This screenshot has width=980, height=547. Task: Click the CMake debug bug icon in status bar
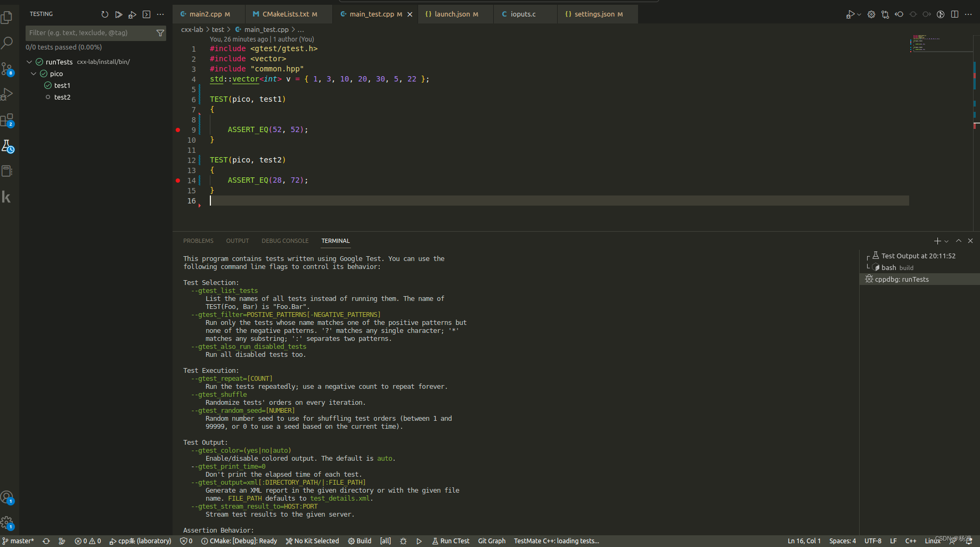pos(403,541)
